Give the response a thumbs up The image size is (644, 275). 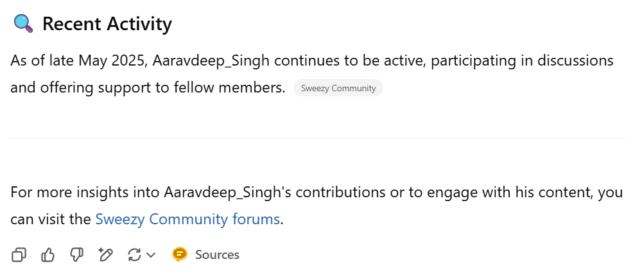coord(48,255)
